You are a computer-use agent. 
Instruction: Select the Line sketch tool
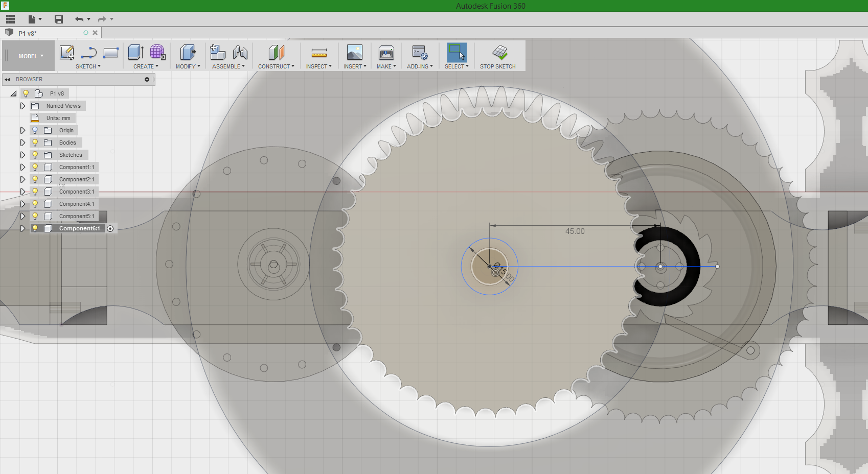coord(89,52)
